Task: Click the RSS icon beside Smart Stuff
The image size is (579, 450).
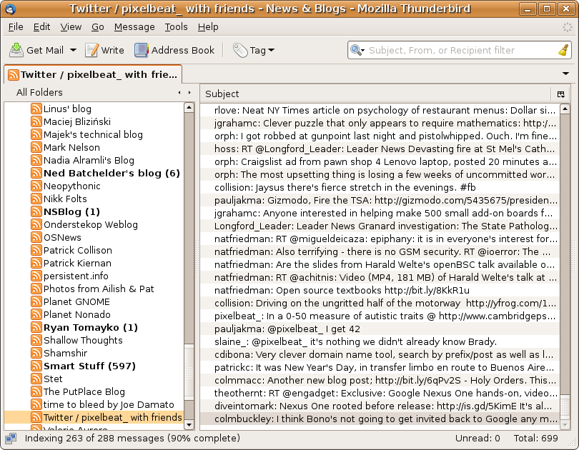Action: (36, 366)
